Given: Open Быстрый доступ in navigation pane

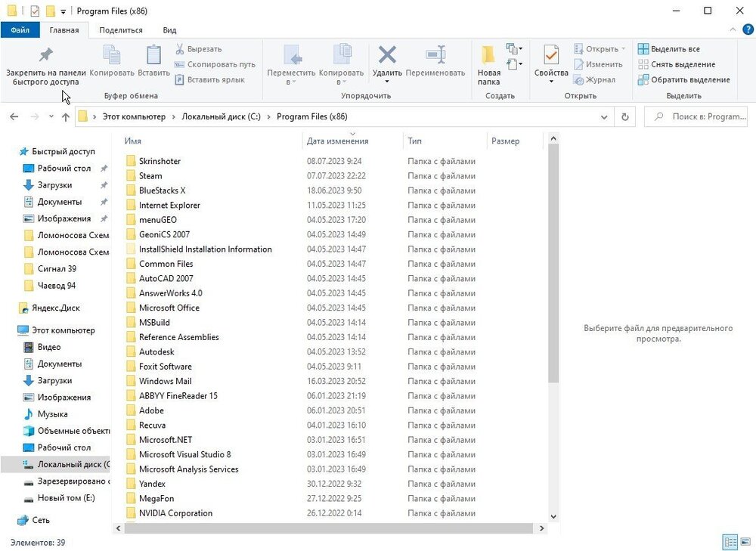Looking at the screenshot, I should coord(64,151).
